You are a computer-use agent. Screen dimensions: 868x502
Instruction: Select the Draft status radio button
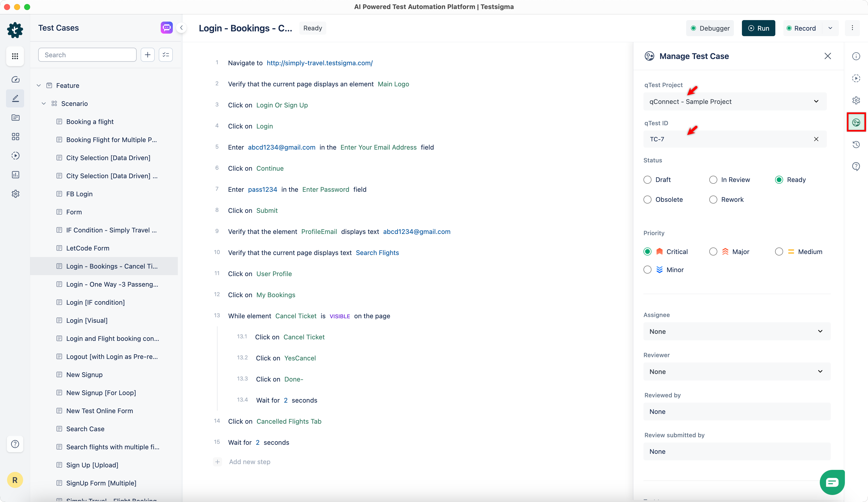tap(647, 179)
